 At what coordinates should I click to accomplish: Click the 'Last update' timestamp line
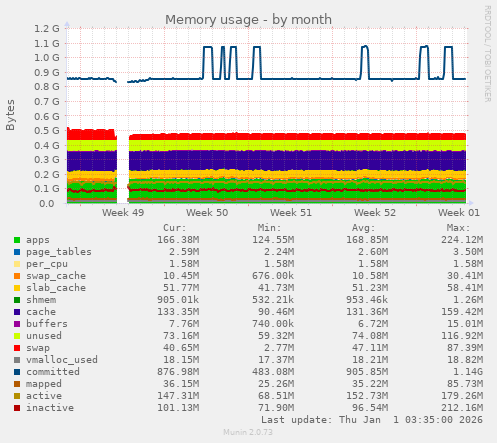[x=372, y=420]
